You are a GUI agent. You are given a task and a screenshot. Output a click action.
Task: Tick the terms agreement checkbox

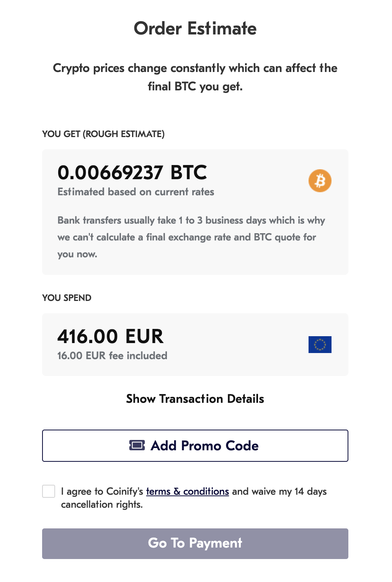pyautogui.click(x=49, y=491)
